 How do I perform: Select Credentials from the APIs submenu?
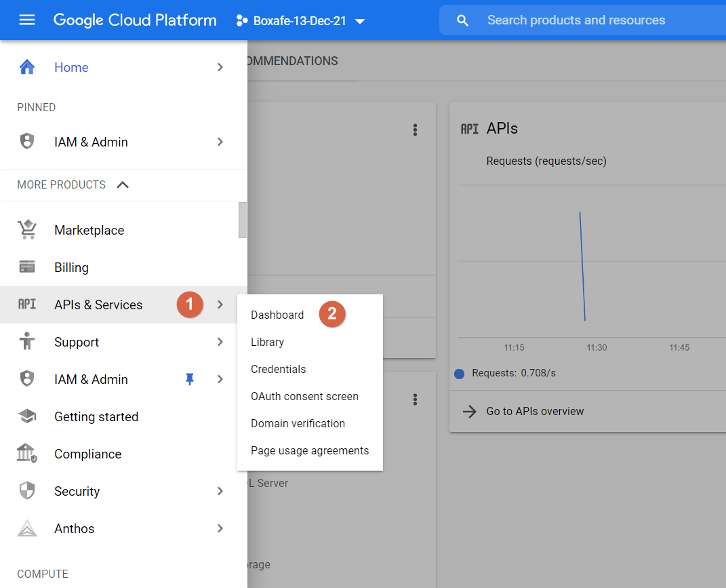click(278, 369)
